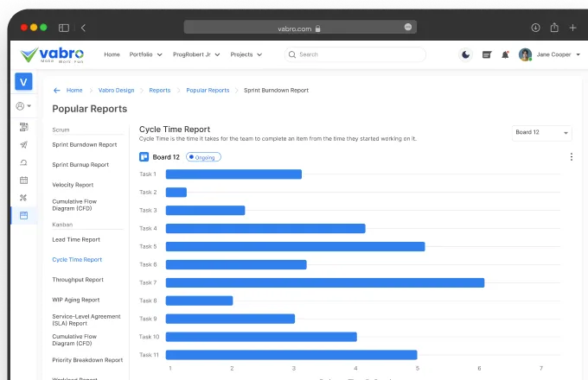Image resolution: width=588 pixels, height=380 pixels.
Task: Click the browser share icon
Action: point(554,28)
